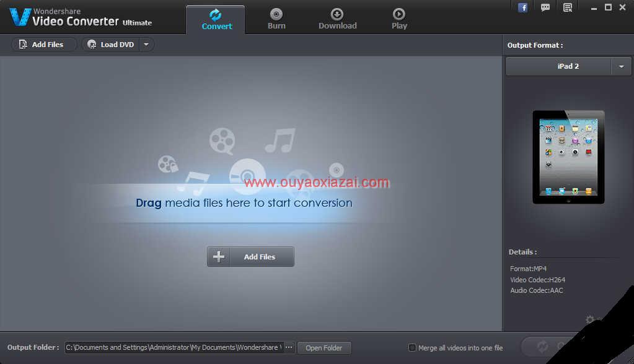Minimize the Video Converter window
This screenshot has height=364, width=634.
[594, 7]
